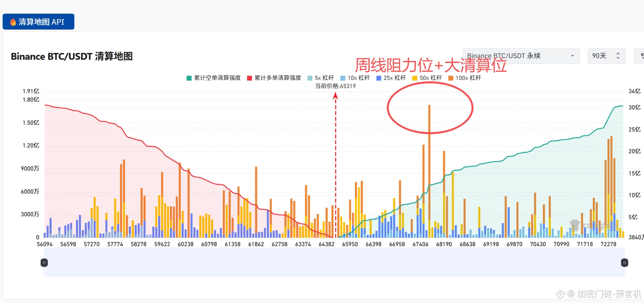
Task: Click the 68638 x-axis price label
Action: (x=467, y=244)
